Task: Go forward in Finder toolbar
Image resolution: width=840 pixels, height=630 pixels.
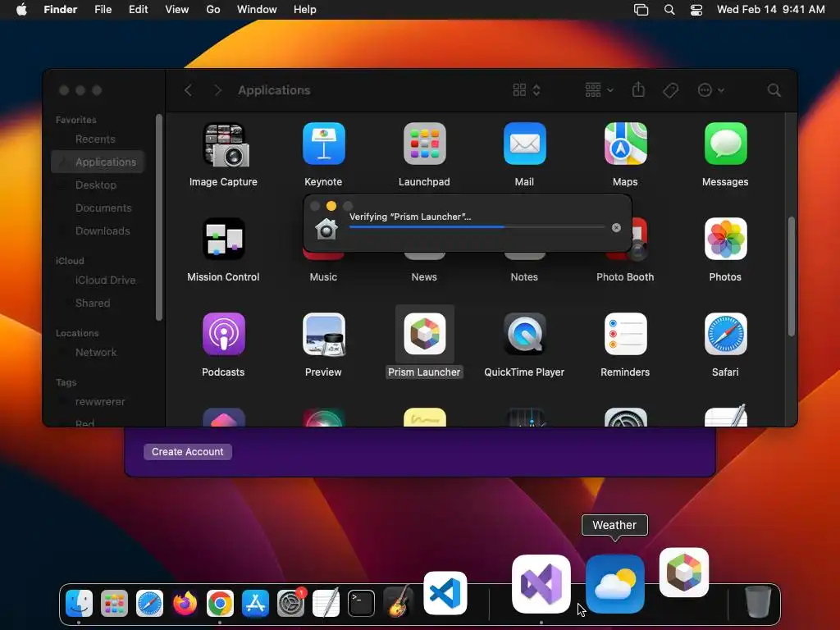Action: point(217,90)
